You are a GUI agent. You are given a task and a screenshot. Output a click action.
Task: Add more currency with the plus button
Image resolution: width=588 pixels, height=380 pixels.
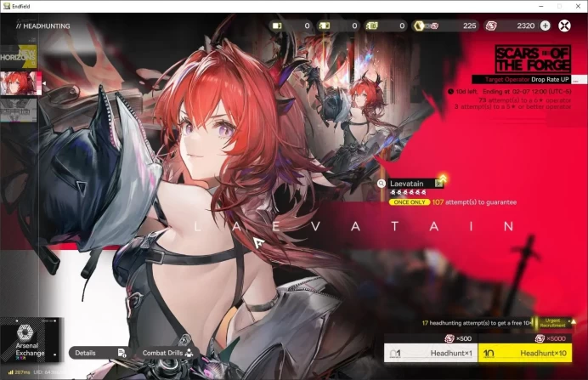coord(545,26)
